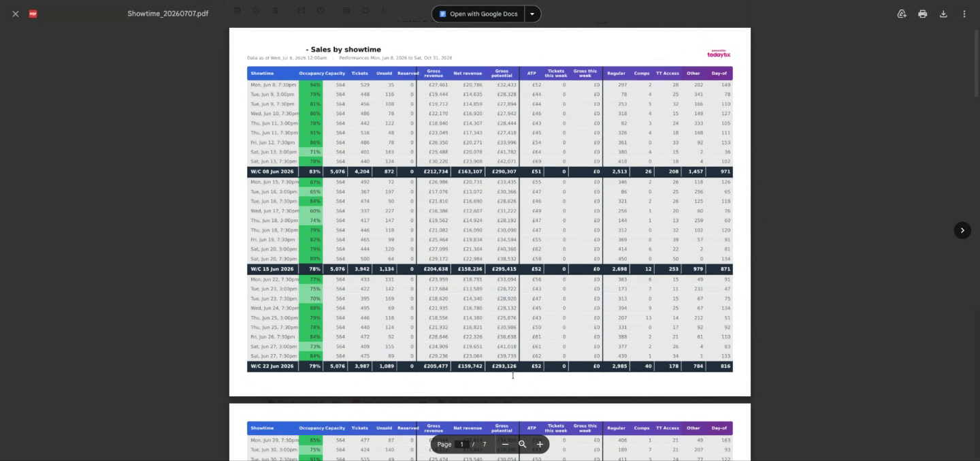Viewport: 980px width, 461px height.
Task: Click the 'Fri, Jun 12, 7:30pm' row label
Action: click(272, 143)
